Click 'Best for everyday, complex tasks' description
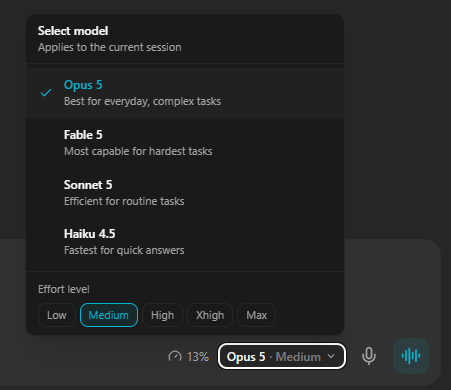 tap(142, 101)
